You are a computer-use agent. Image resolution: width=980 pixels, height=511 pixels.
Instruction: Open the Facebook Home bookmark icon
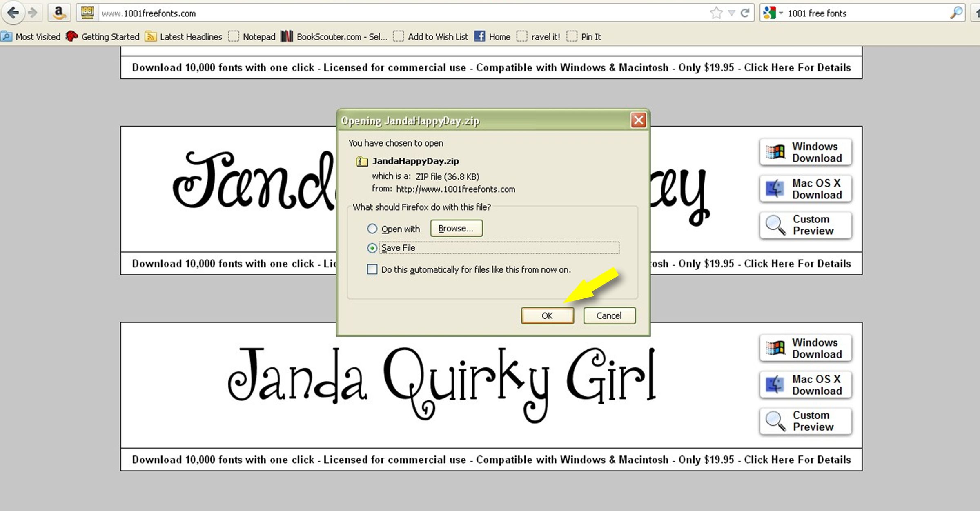click(x=480, y=36)
